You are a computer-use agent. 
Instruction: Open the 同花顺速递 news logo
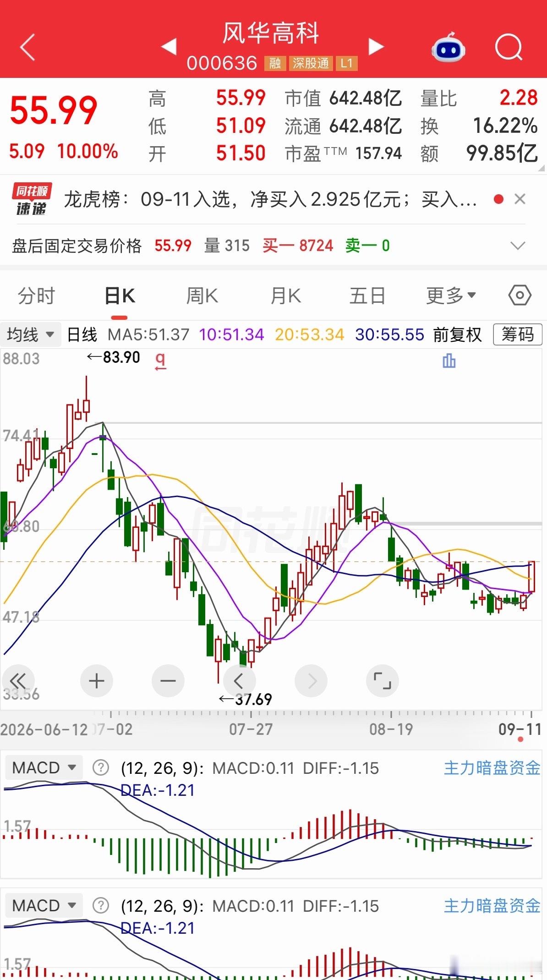(x=32, y=199)
